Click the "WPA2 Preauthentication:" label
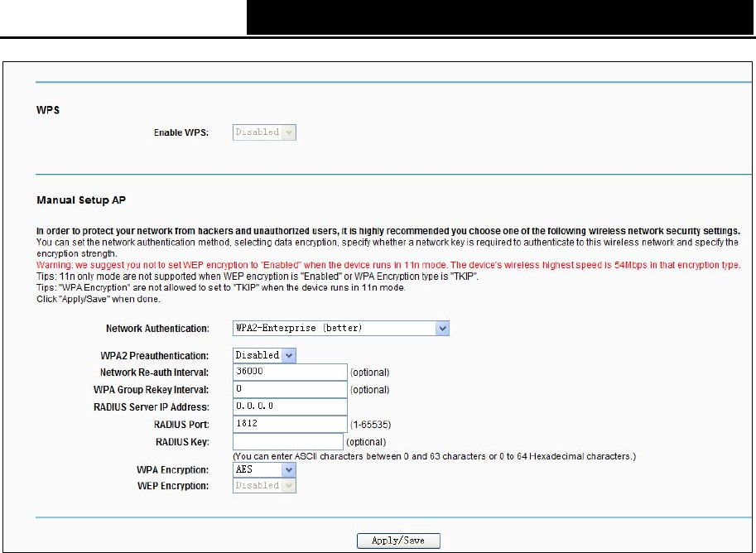The width and height of the screenshot is (756, 553). tap(154, 356)
